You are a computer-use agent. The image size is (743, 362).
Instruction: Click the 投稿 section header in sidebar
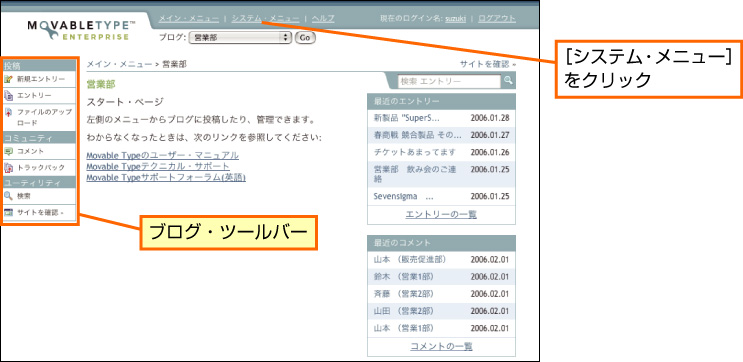[39, 65]
